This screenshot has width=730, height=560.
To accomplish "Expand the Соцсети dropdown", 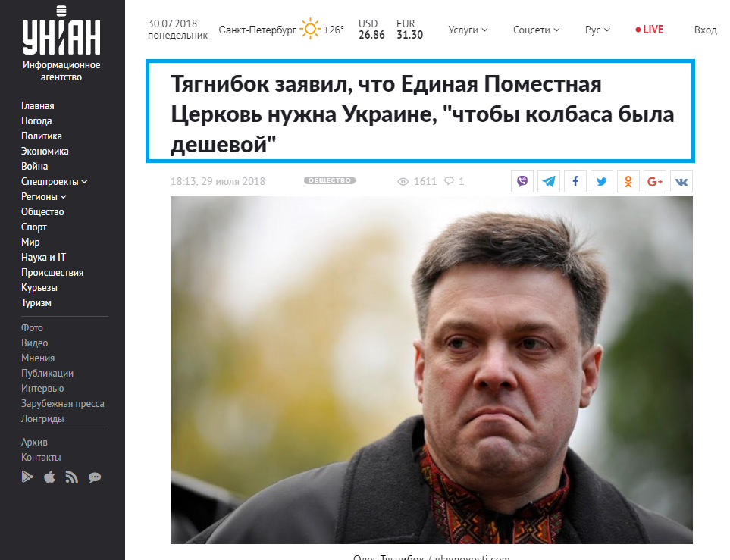I will click(537, 30).
